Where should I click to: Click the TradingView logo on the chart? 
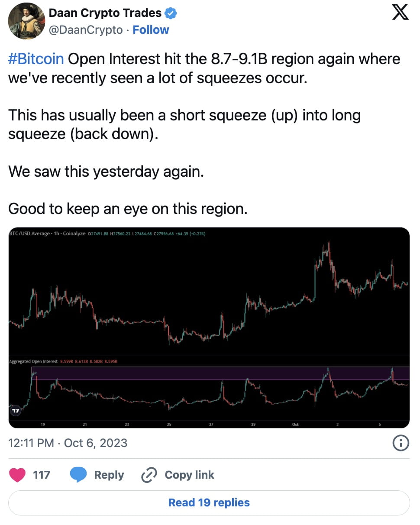click(x=15, y=411)
